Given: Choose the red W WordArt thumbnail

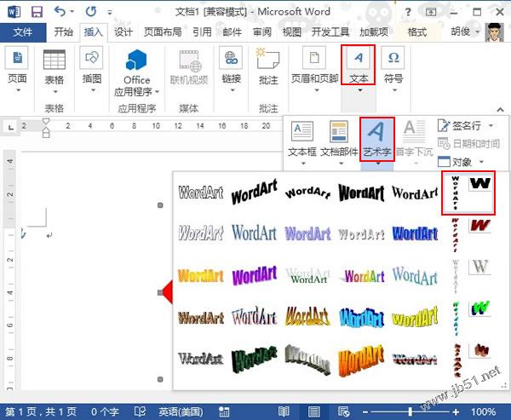Looking at the screenshot, I should [480, 225].
